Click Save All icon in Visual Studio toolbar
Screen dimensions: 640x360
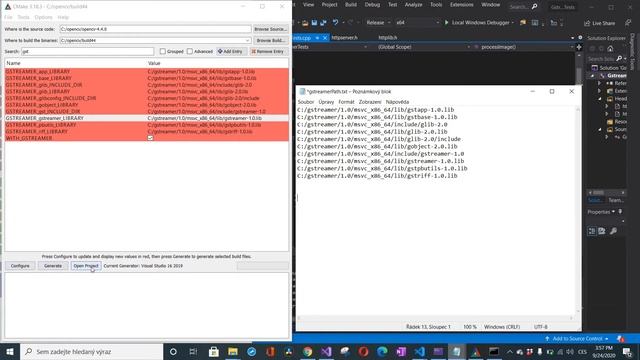[323, 23]
